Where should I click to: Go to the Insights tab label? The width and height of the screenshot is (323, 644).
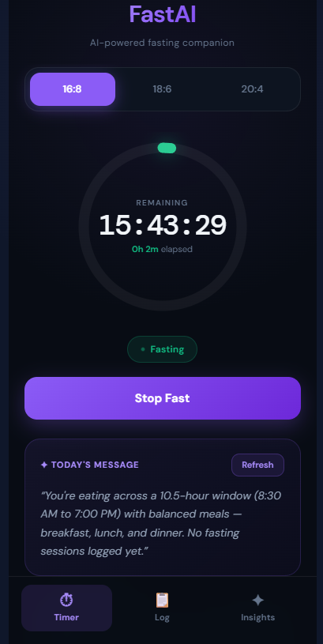click(x=257, y=617)
